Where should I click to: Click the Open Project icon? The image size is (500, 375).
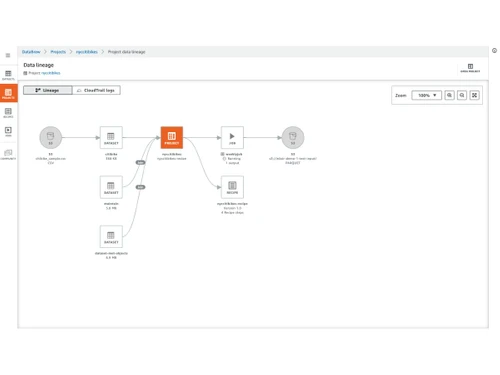point(470,68)
